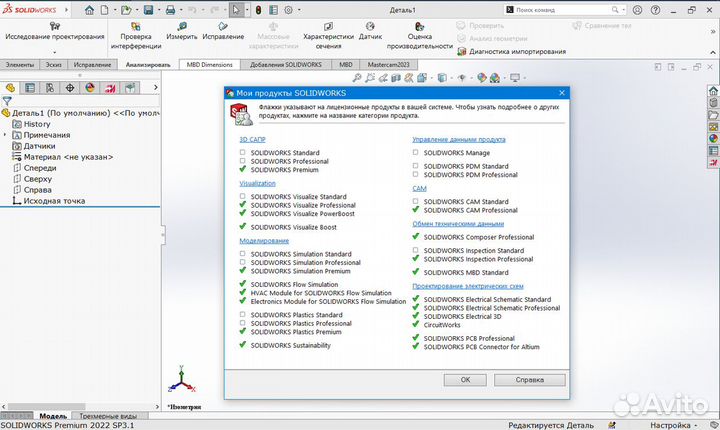Open the 3D САПР category link
Image resolution: width=720 pixels, height=430 pixels.
pyautogui.click(x=252, y=140)
